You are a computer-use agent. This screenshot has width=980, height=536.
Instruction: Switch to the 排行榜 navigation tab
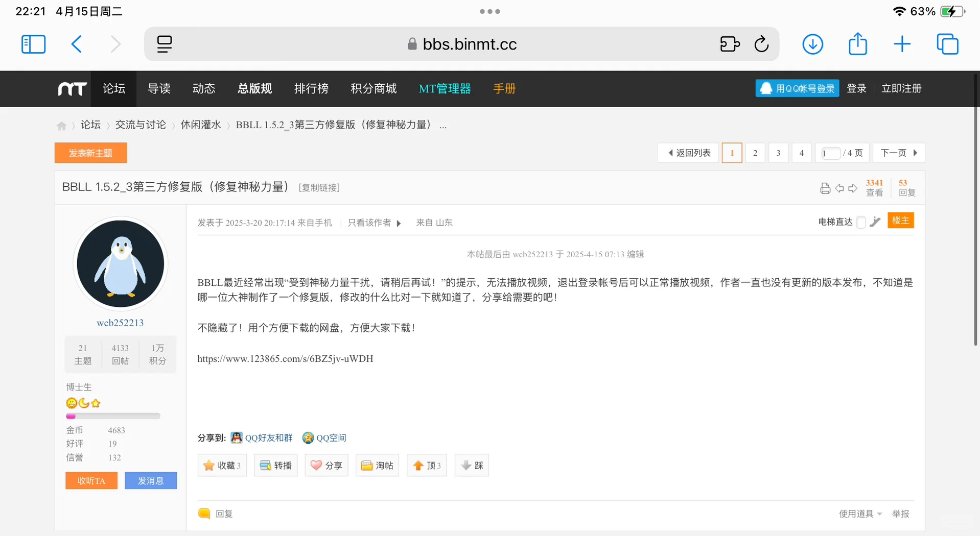tap(311, 88)
